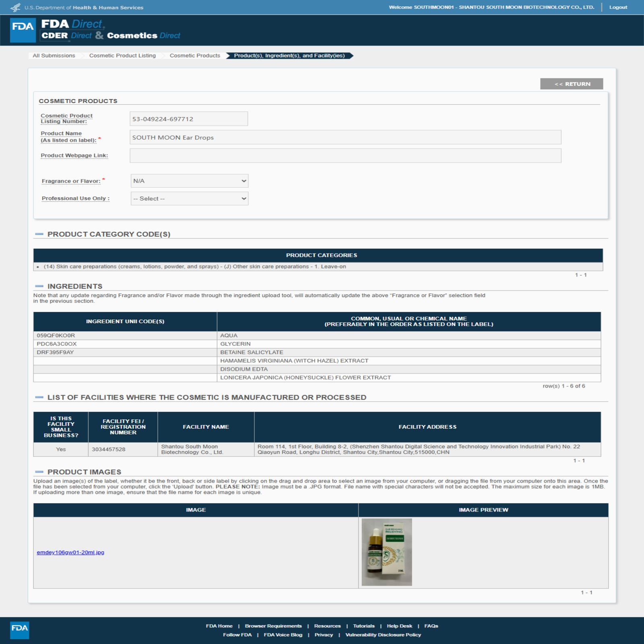Select the LONICERA JAPONICA flower extract cell
This screenshot has width=644, height=644.
409,378
